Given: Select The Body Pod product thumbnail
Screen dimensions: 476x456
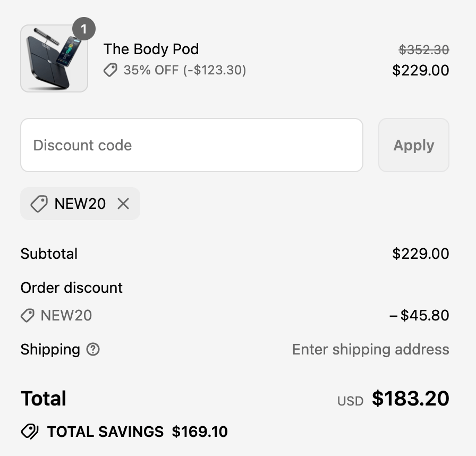Looking at the screenshot, I should pos(54,58).
